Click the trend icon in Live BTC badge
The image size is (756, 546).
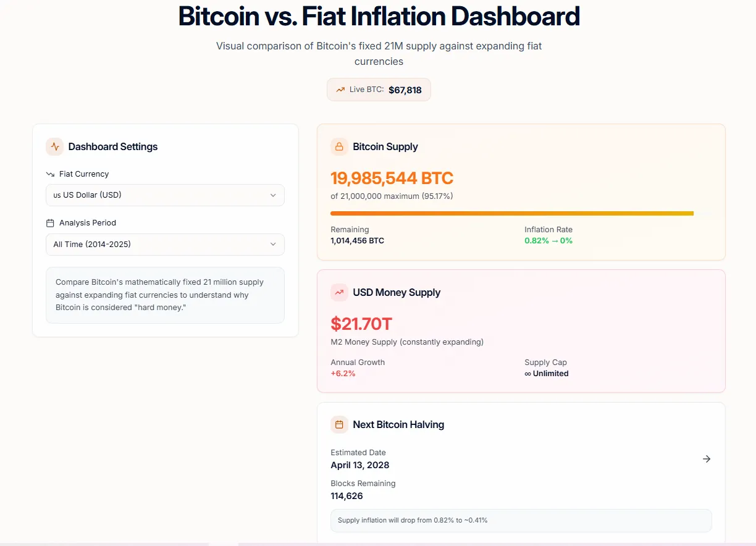[340, 90]
